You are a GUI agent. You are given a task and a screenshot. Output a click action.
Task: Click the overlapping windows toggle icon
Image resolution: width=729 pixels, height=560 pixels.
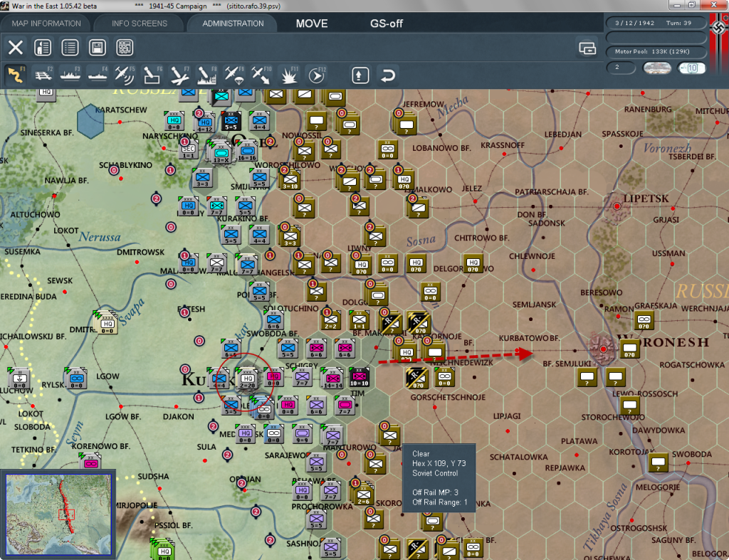pos(587,48)
